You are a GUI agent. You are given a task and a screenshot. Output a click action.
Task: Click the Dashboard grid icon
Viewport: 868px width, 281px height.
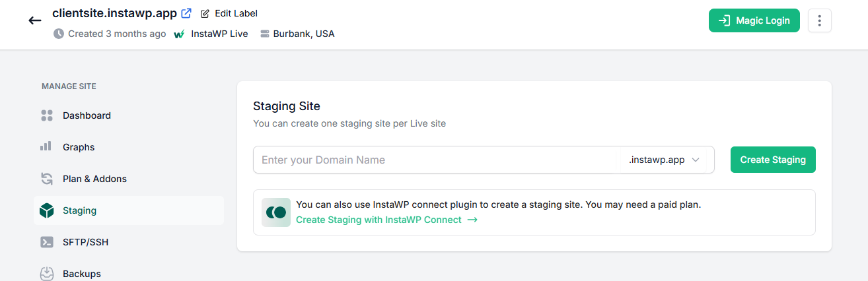46,115
